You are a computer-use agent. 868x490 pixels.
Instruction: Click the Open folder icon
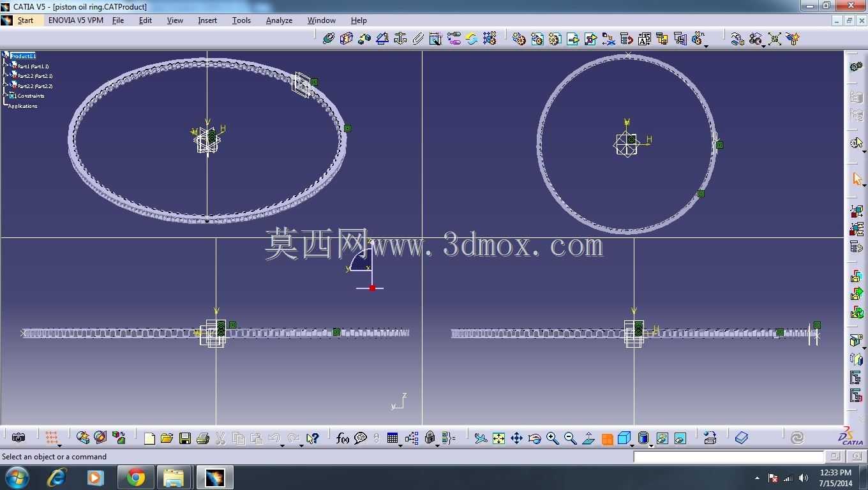167,438
